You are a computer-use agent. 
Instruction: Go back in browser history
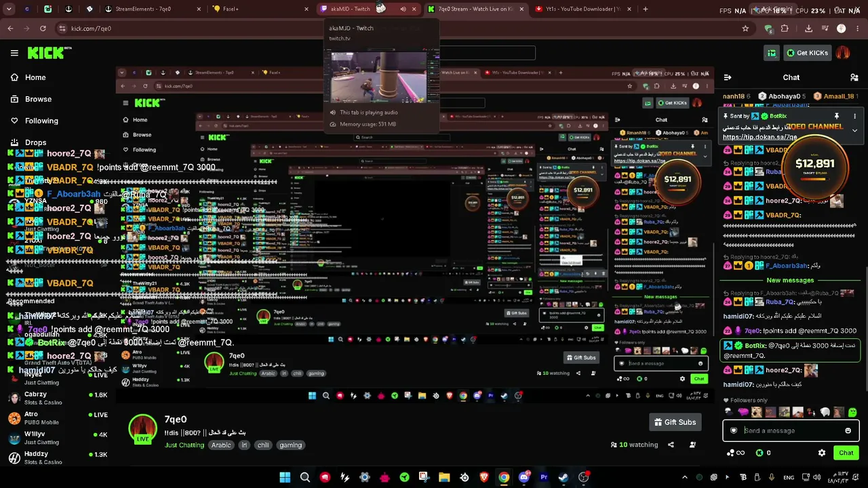(x=10, y=28)
